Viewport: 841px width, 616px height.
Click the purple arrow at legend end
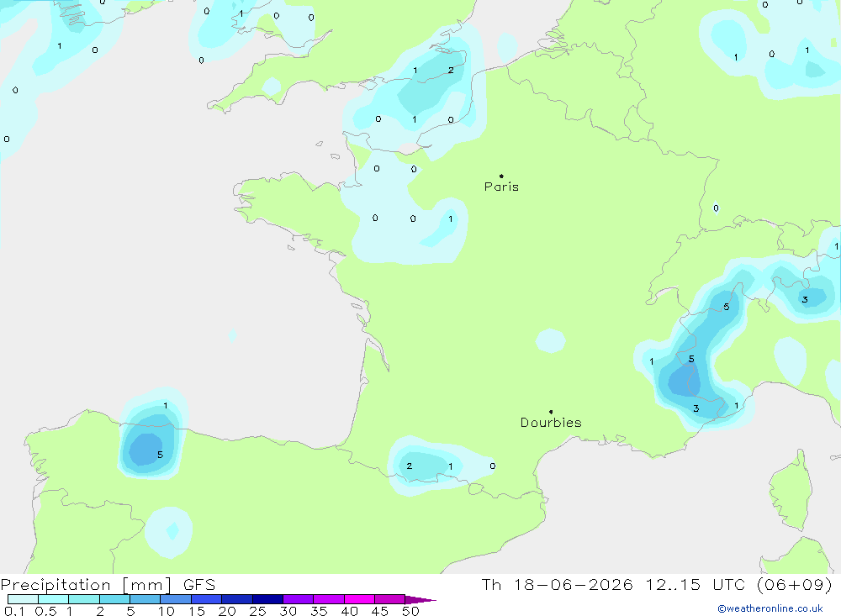tap(420, 599)
